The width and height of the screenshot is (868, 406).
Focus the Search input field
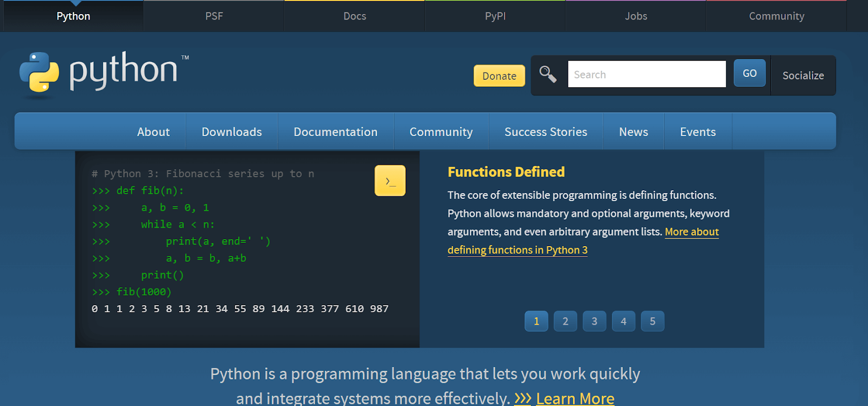647,74
